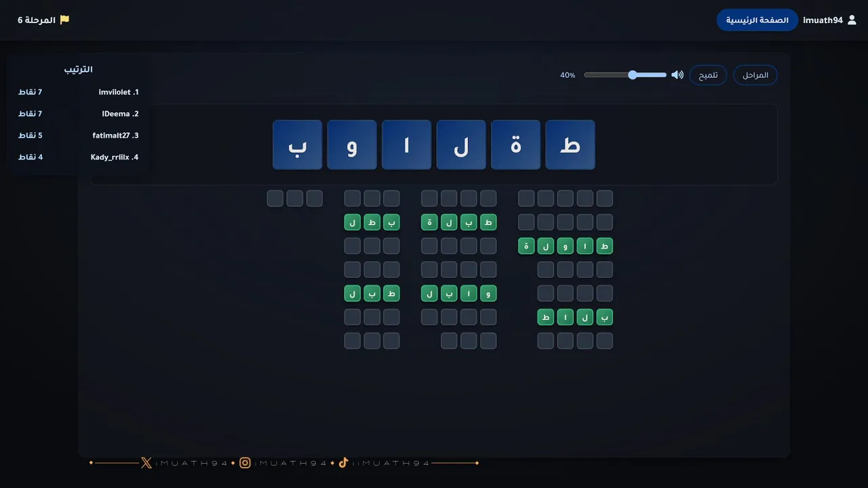Click the الصفحة الرئيسية home button
The image size is (868, 488).
(757, 20)
